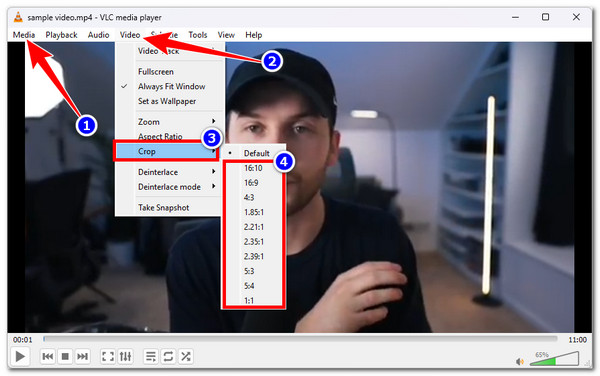
Task: Adjust the volume slider at 65%
Action: click(x=554, y=359)
